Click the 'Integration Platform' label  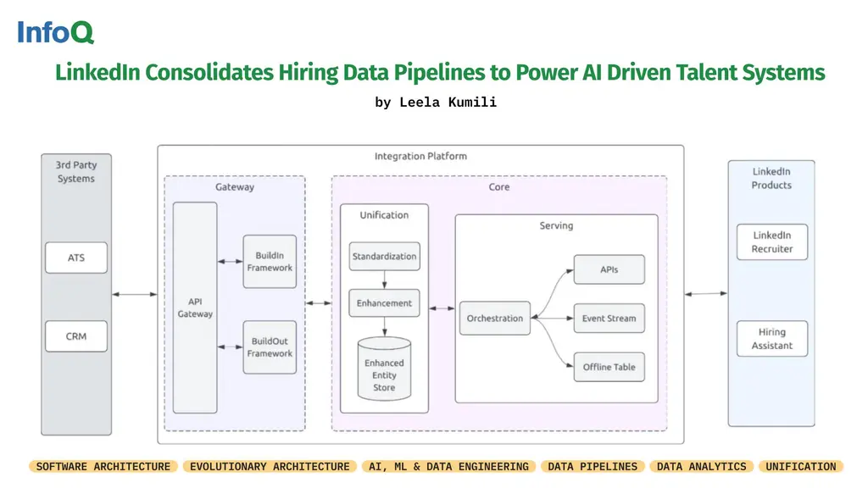(420, 157)
